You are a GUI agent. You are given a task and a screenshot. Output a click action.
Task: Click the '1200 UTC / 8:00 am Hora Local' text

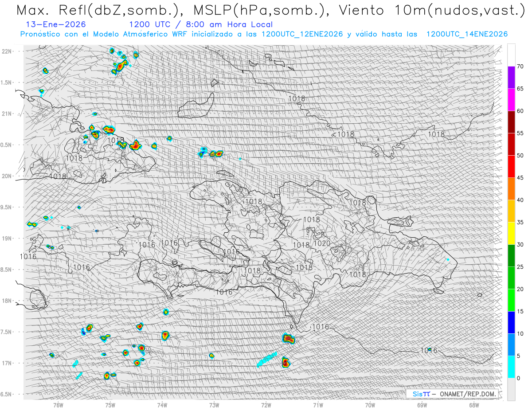coord(201,24)
